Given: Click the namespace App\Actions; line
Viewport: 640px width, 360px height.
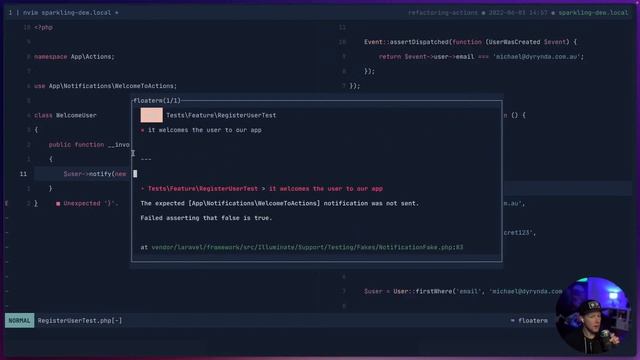Looking at the screenshot, I should (x=74, y=56).
